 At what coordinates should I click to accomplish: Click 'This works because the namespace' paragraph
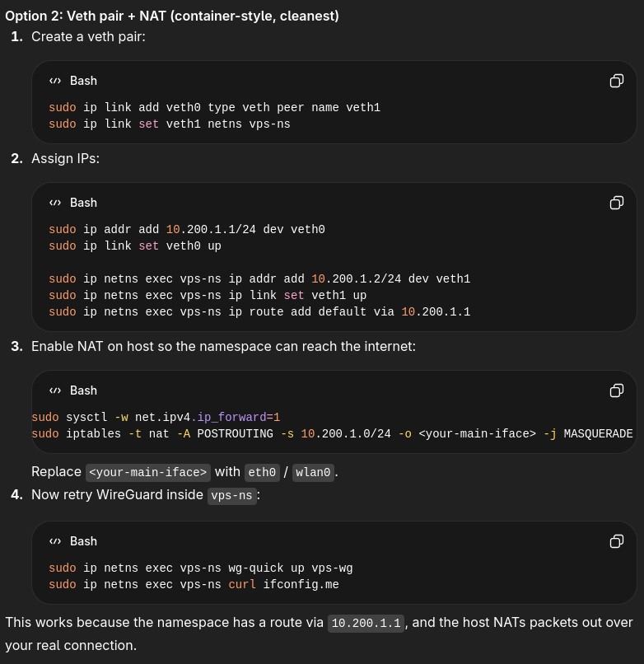[x=319, y=634]
